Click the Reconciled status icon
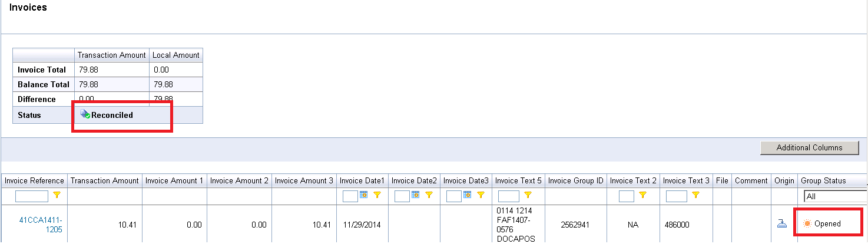This screenshot has height=247, width=868. coord(85,114)
